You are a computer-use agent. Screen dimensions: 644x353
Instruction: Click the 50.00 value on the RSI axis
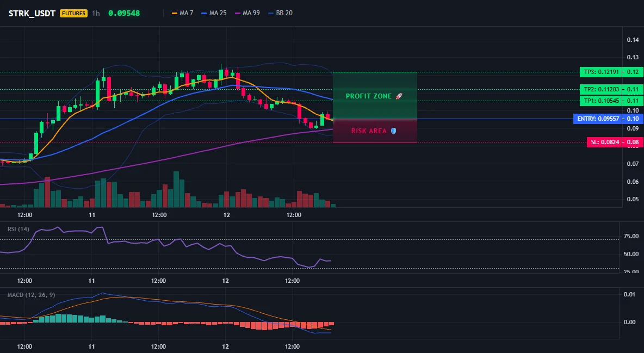pyautogui.click(x=631, y=255)
